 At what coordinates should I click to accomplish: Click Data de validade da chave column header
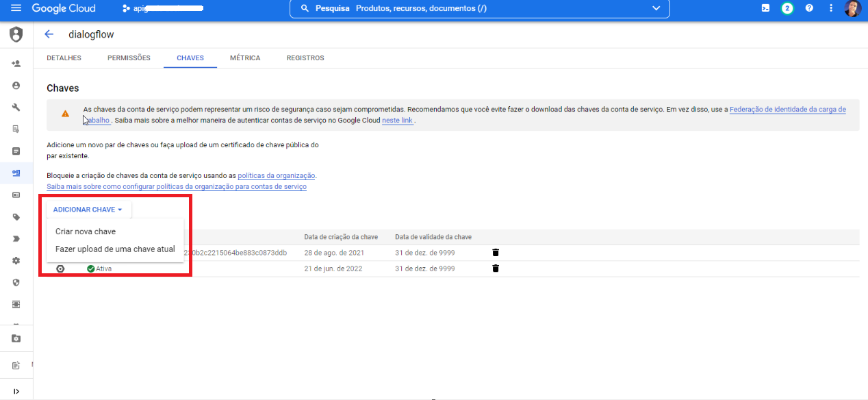(433, 237)
